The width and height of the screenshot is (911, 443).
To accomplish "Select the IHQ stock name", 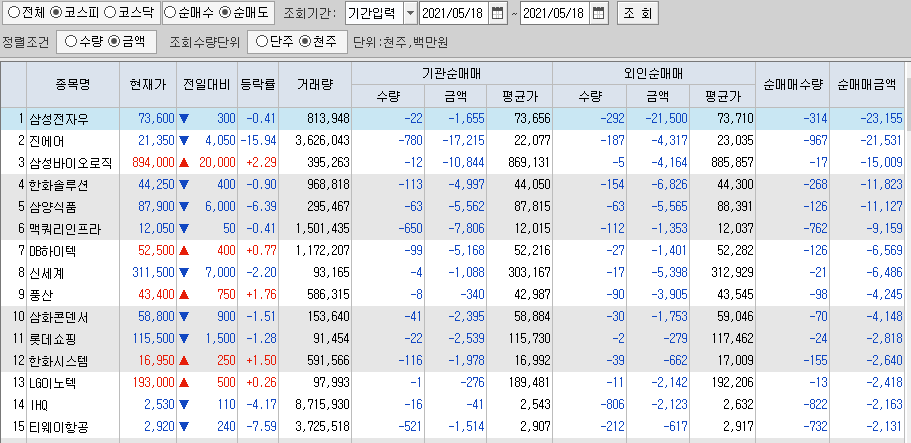I will pos(40,406).
